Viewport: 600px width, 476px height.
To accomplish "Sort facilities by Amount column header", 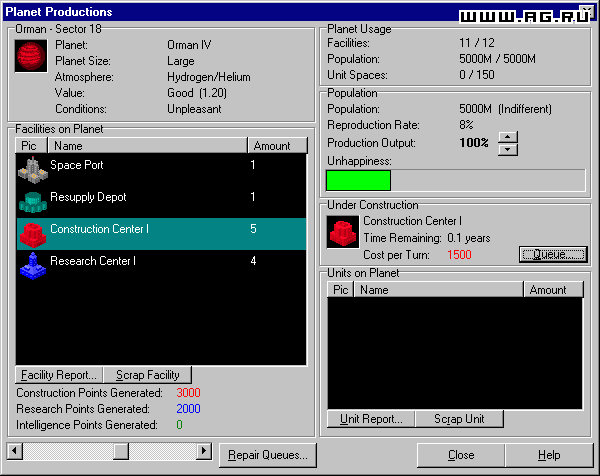I will tap(277, 146).
